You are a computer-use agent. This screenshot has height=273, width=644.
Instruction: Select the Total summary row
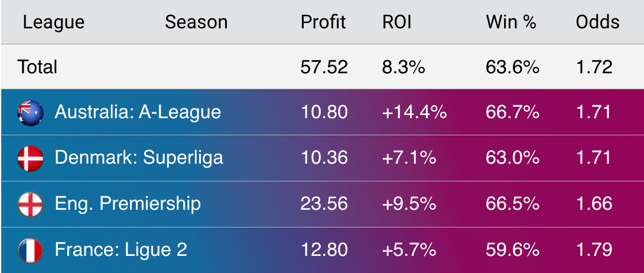322,67
